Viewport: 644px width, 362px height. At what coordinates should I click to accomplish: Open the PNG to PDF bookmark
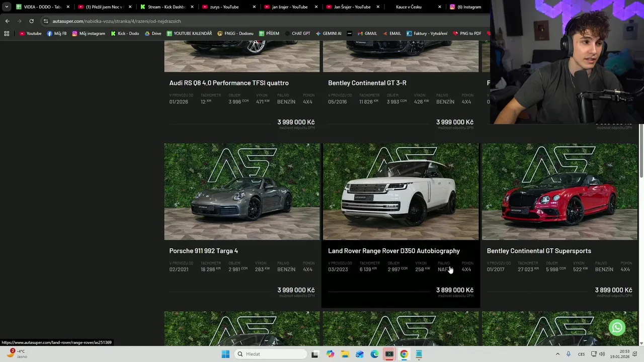tap(467, 34)
